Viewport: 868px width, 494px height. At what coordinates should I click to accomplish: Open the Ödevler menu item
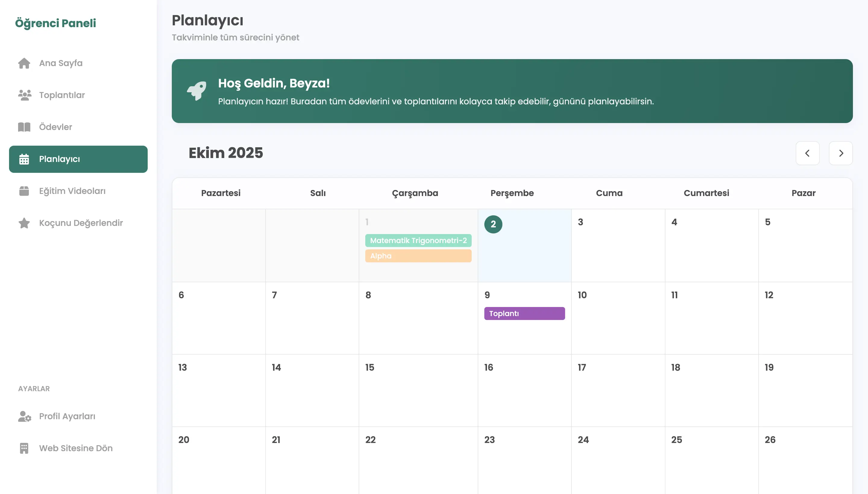[55, 127]
